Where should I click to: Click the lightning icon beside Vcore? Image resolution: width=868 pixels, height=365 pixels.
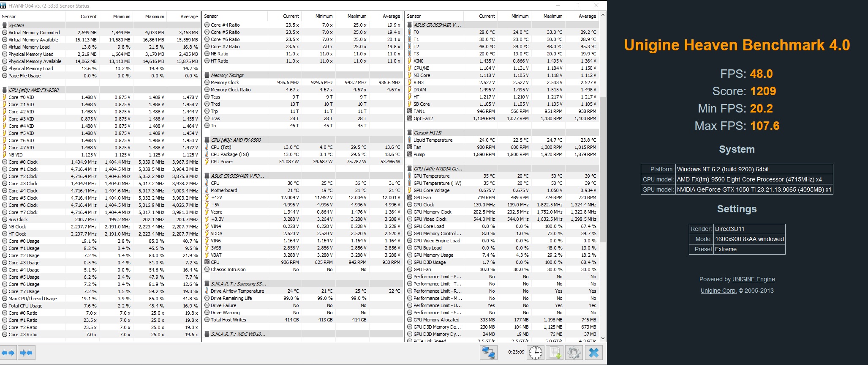[207, 212]
